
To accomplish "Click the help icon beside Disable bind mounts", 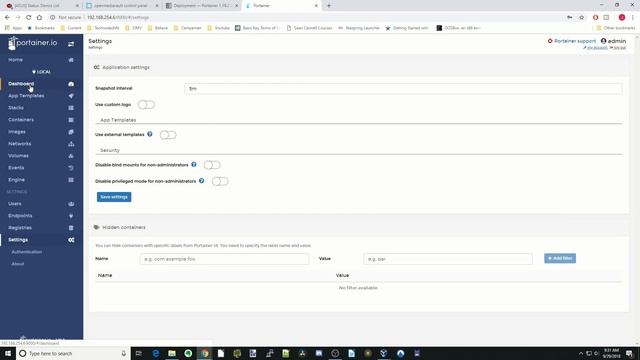I will coord(194,164).
